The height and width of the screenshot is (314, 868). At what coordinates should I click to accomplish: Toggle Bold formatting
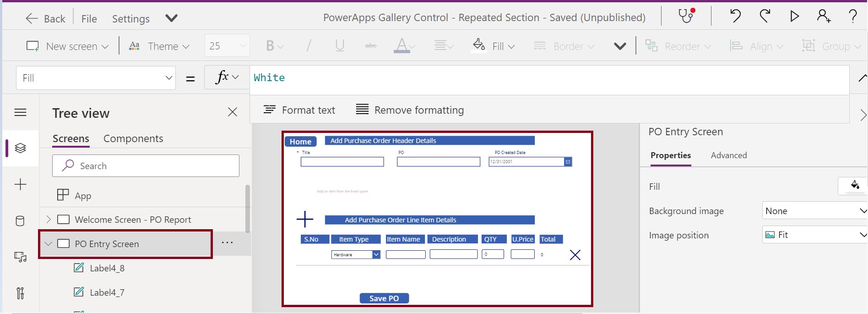[x=275, y=46]
